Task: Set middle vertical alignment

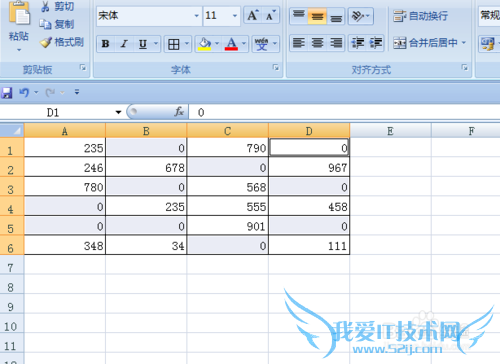Action: (x=317, y=15)
